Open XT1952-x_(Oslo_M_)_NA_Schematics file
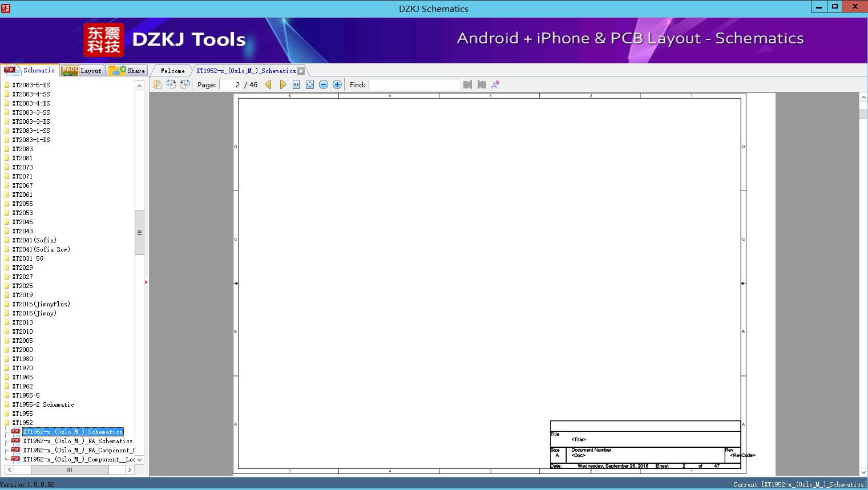Image resolution: width=868 pixels, height=490 pixels. [78, 441]
